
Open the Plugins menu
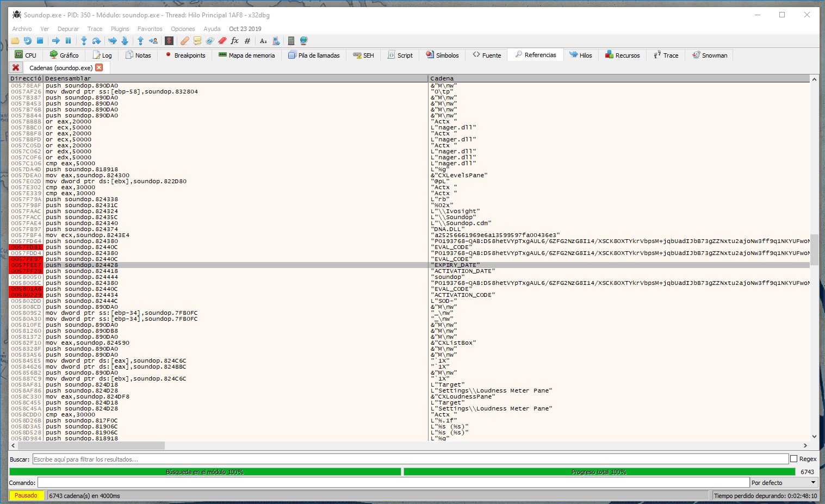coord(120,29)
